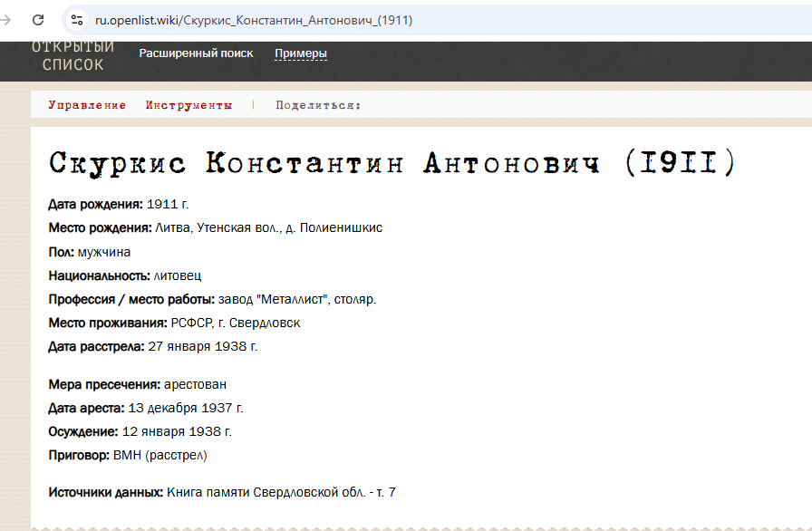
Task: Click the browser forward arrow
Action: pos(5,20)
